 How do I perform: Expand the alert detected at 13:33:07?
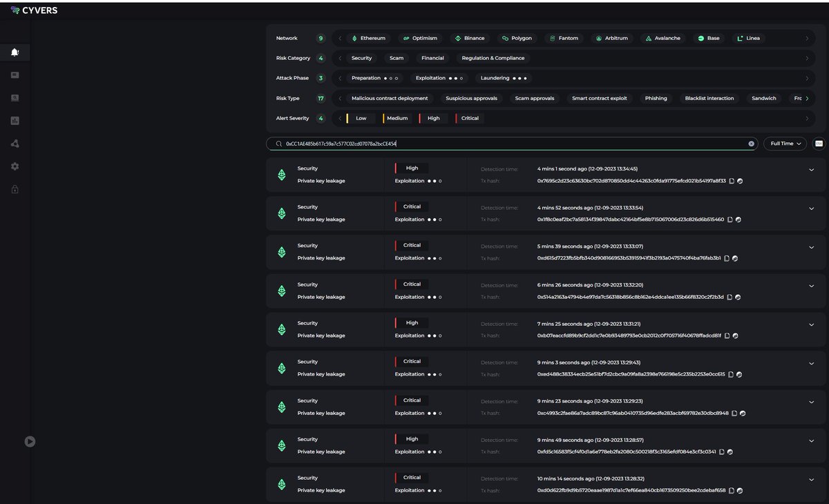click(x=812, y=246)
